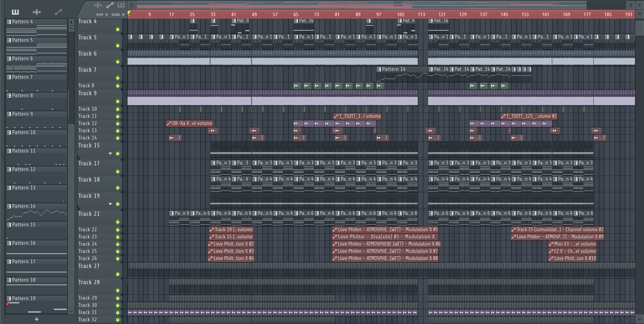Screen dimensions: 644x324
Task: Click the green playhead start marker
Action: click(129, 13)
